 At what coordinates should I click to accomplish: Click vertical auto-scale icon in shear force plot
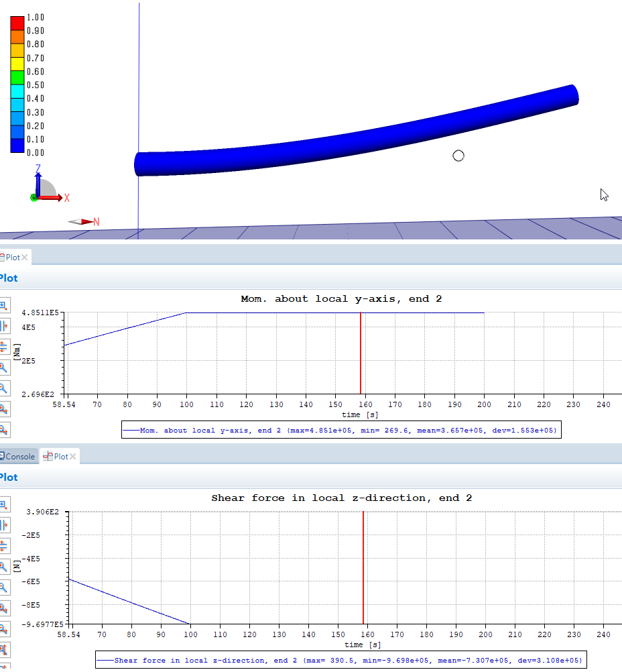[3, 546]
